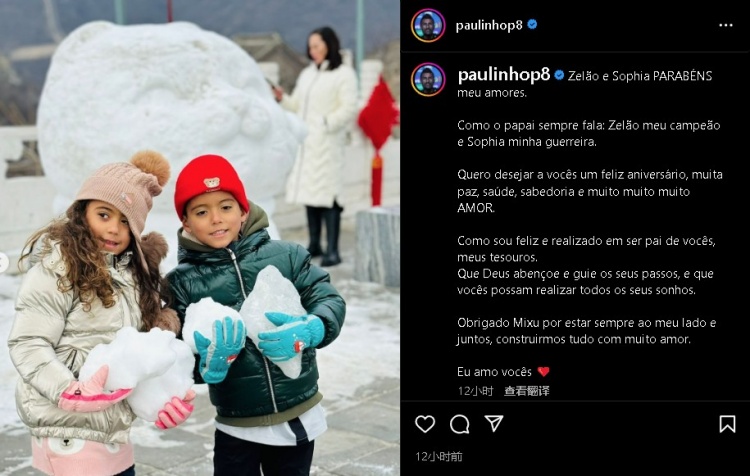Click the 12小时前 timestamp at the bottom

[439, 456]
